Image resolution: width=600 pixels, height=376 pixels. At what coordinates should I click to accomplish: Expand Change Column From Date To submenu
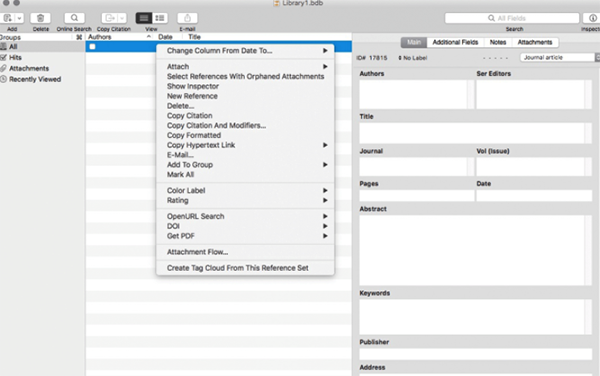tap(245, 50)
